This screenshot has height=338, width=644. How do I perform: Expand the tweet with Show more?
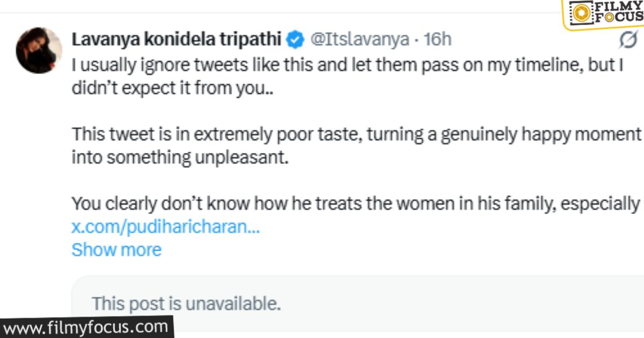[x=116, y=249]
